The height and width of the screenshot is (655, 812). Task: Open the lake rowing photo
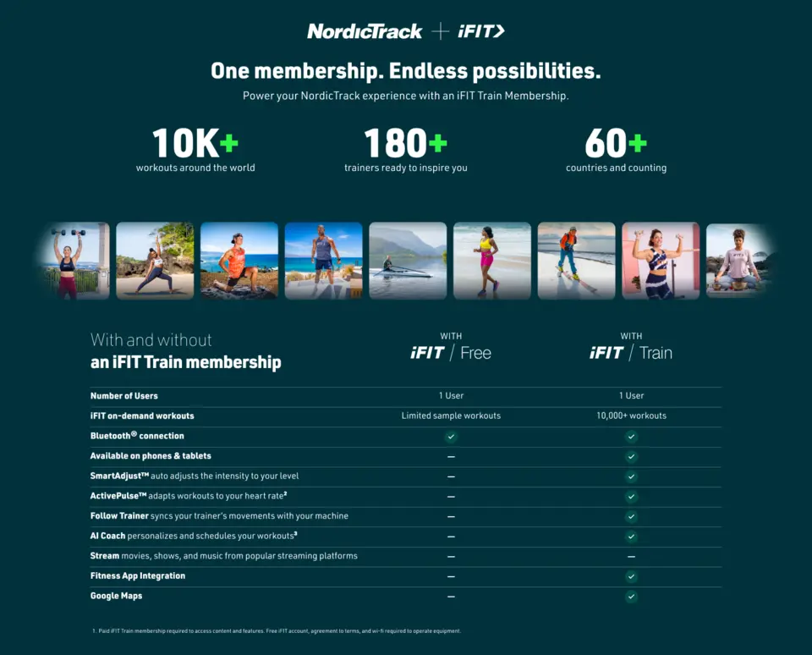point(408,261)
